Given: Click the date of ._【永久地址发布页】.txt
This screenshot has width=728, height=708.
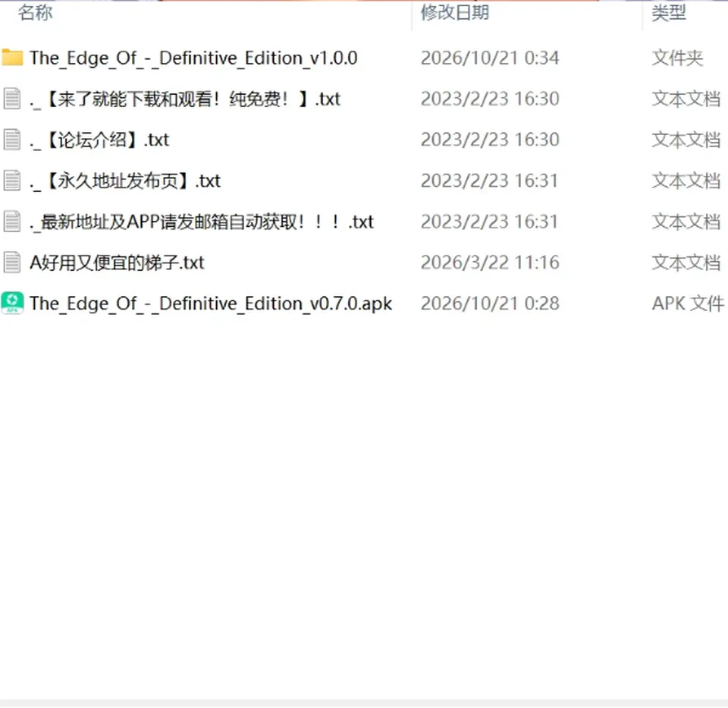Looking at the screenshot, I should pyautogui.click(x=489, y=181).
